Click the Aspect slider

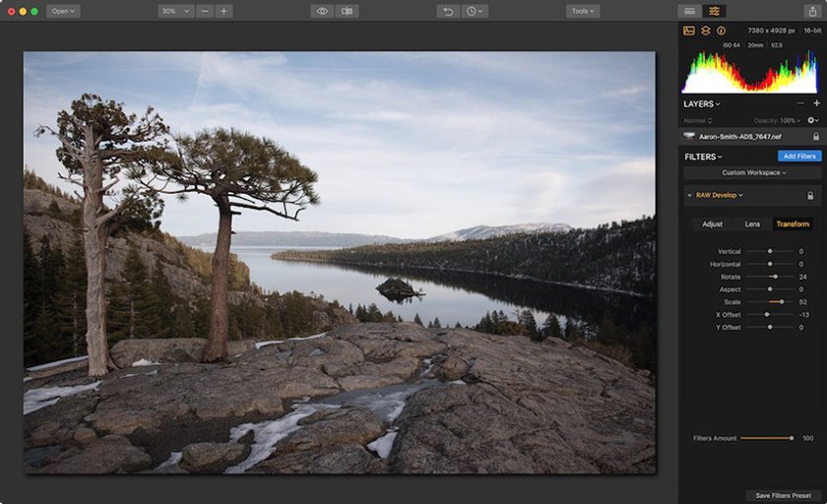click(770, 289)
